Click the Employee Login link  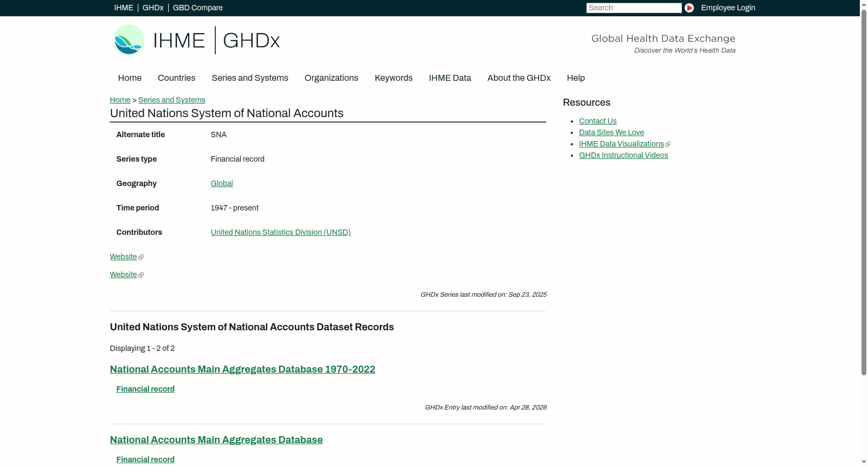(x=728, y=8)
